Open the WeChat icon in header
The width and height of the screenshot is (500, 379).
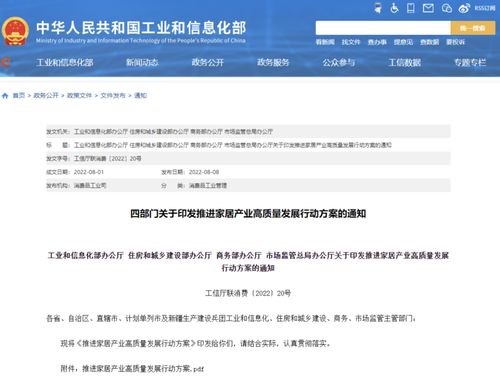click(x=446, y=8)
